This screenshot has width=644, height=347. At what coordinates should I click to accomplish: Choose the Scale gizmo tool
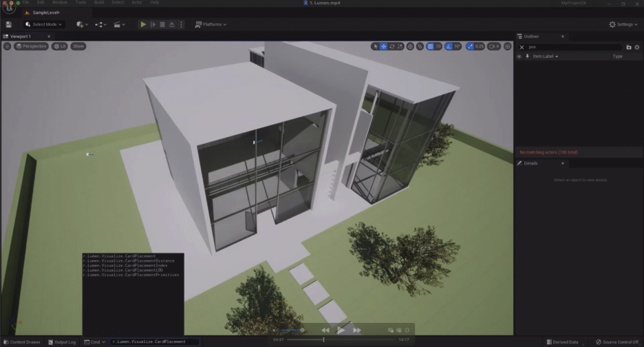point(400,46)
